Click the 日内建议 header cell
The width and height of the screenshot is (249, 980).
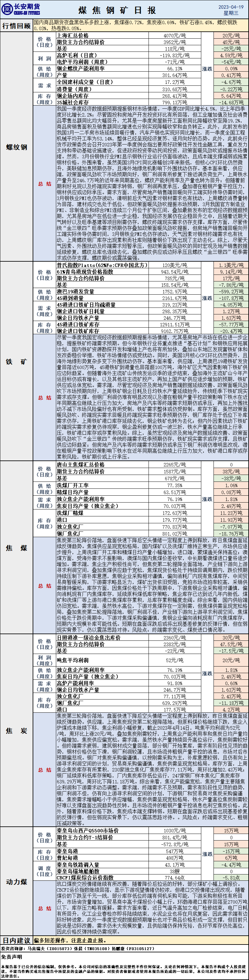[x=16, y=940]
